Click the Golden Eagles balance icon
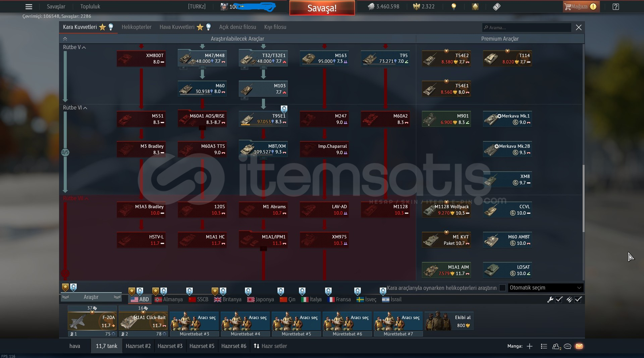This screenshot has width=644, height=358. 416,6
